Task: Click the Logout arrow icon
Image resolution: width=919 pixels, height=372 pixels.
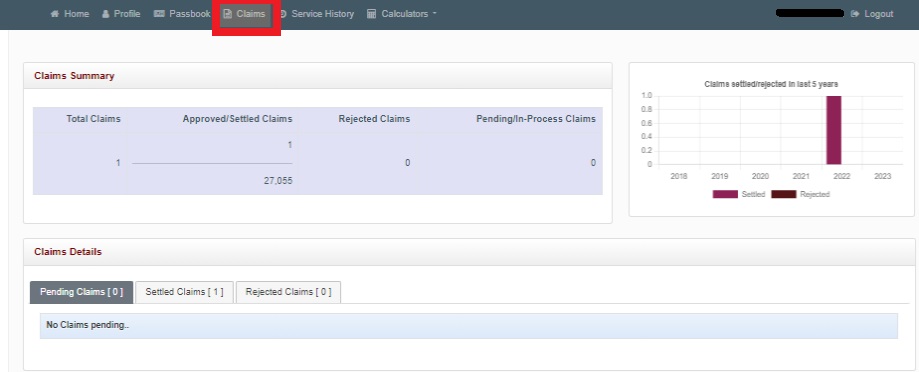Action: click(855, 13)
